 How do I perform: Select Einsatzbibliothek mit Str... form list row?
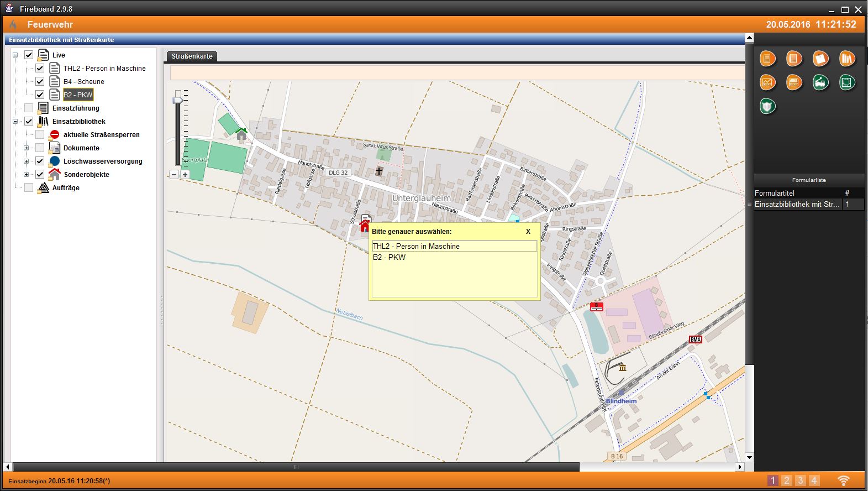809,204
